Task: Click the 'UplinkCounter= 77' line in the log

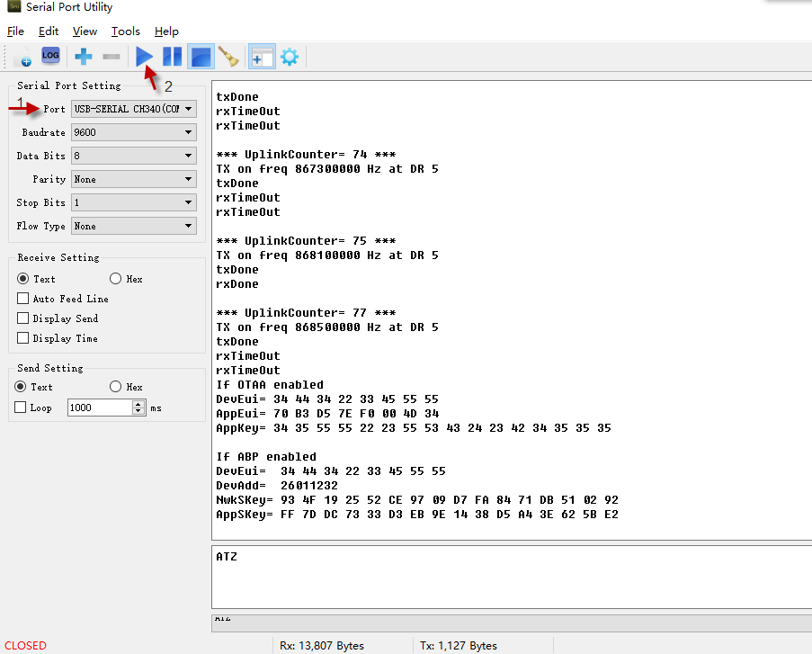Action: click(x=306, y=313)
